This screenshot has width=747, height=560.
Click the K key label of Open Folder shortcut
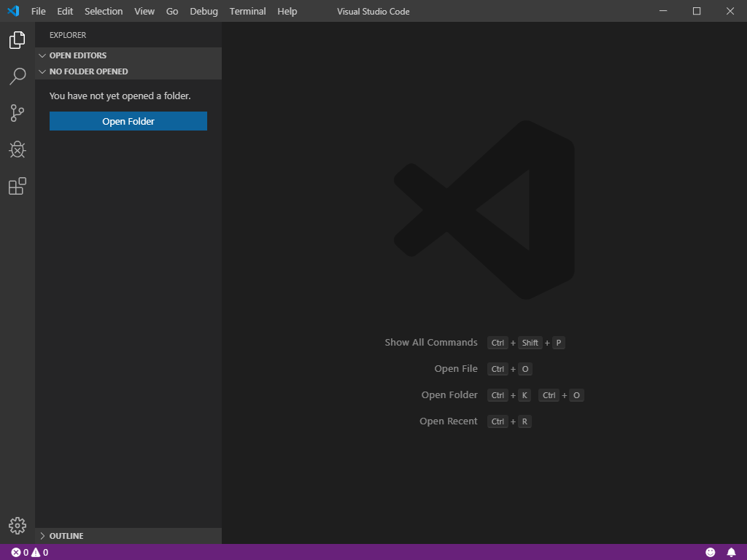[525, 395]
